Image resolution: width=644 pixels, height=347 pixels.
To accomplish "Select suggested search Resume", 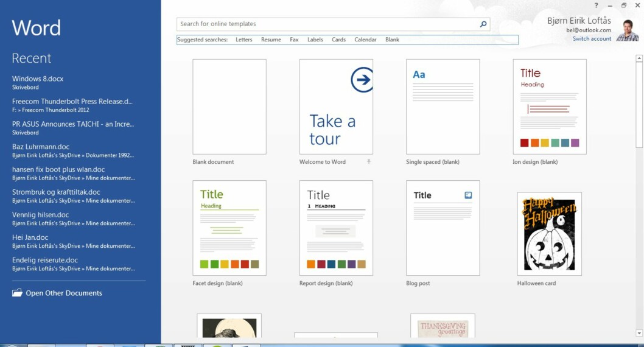I will pos(271,40).
